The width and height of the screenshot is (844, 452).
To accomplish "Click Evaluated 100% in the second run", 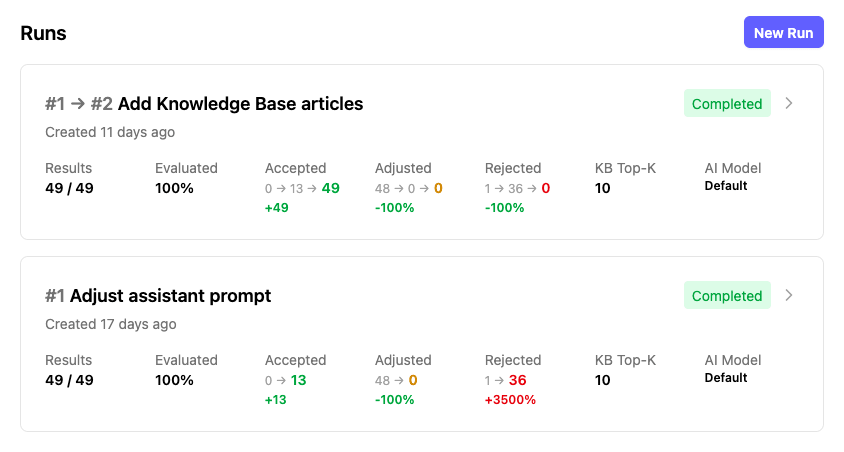I will 174,380.
